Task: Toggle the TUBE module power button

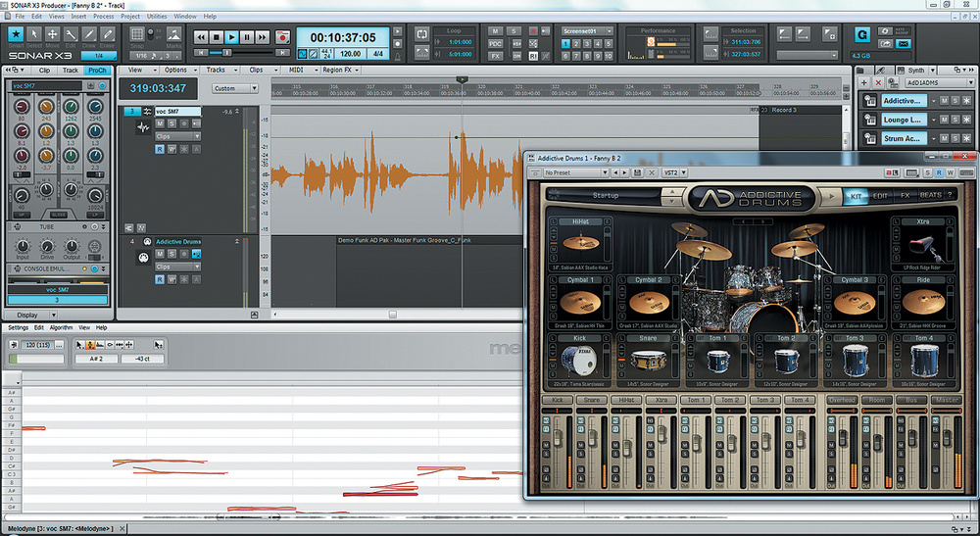Action: 95,226
